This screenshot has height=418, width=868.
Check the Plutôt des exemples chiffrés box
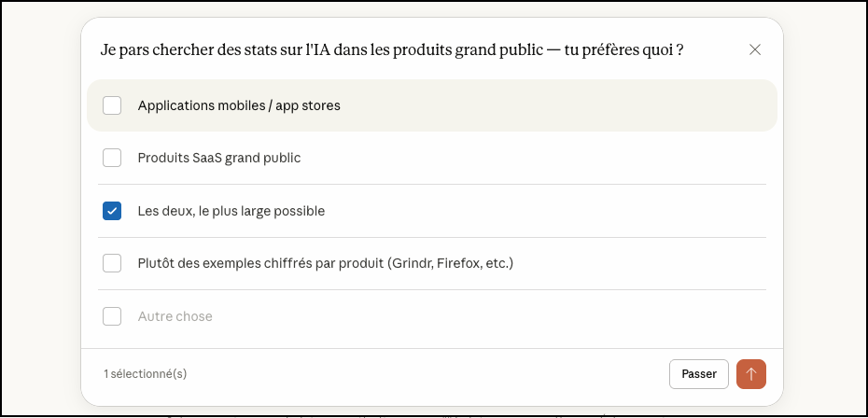[x=112, y=263]
